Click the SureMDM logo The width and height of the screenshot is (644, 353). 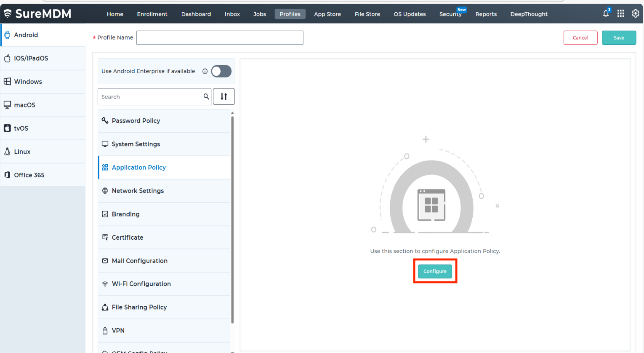pyautogui.click(x=37, y=14)
